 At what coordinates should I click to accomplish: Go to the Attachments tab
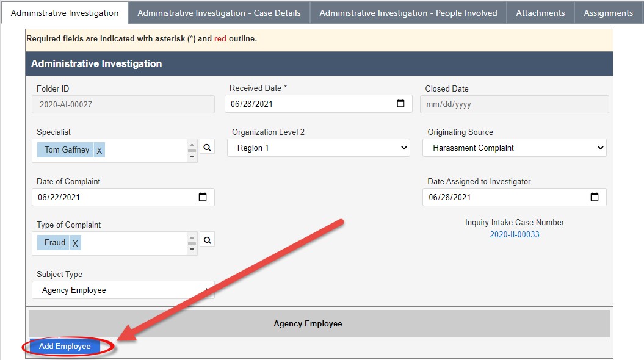point(540,13)
